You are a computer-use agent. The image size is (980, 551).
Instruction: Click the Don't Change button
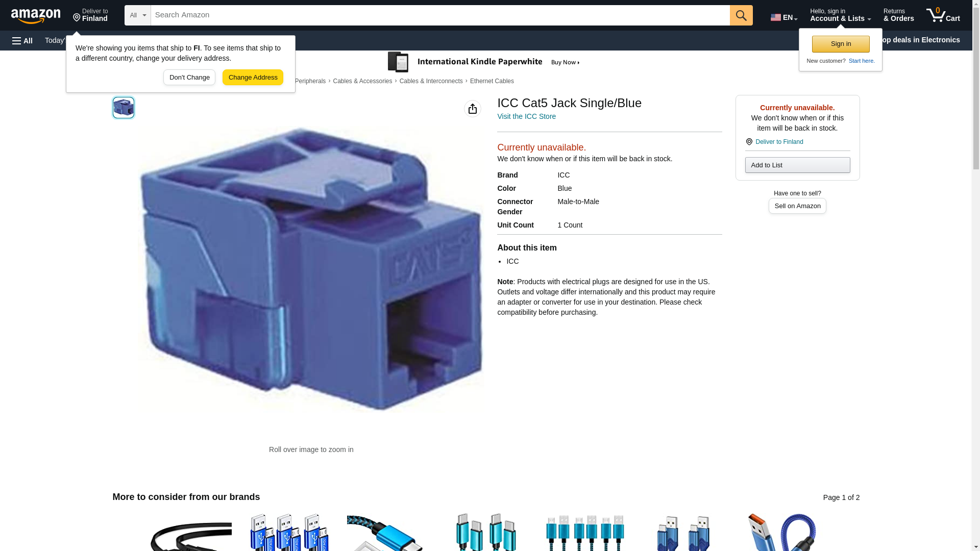tap(189, 78)
